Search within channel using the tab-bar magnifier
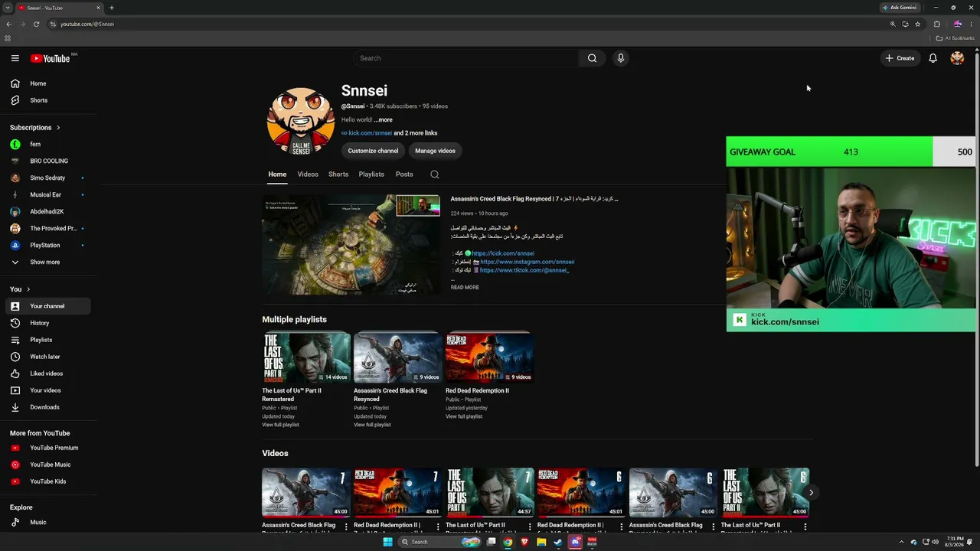Image resolution: width=980 pixels, height=551 pixels. 435,174
